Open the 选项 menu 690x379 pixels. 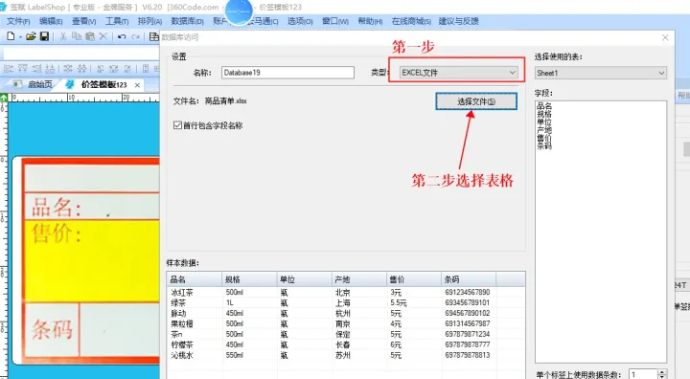click(300, 21)
